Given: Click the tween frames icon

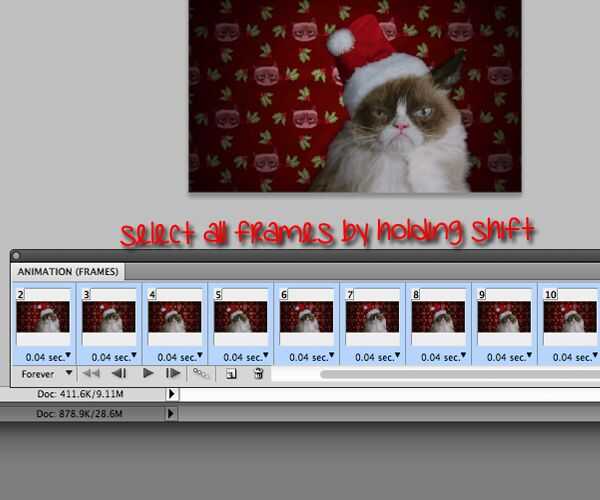Looking at the screenshot, I should [x=201, y=373].
